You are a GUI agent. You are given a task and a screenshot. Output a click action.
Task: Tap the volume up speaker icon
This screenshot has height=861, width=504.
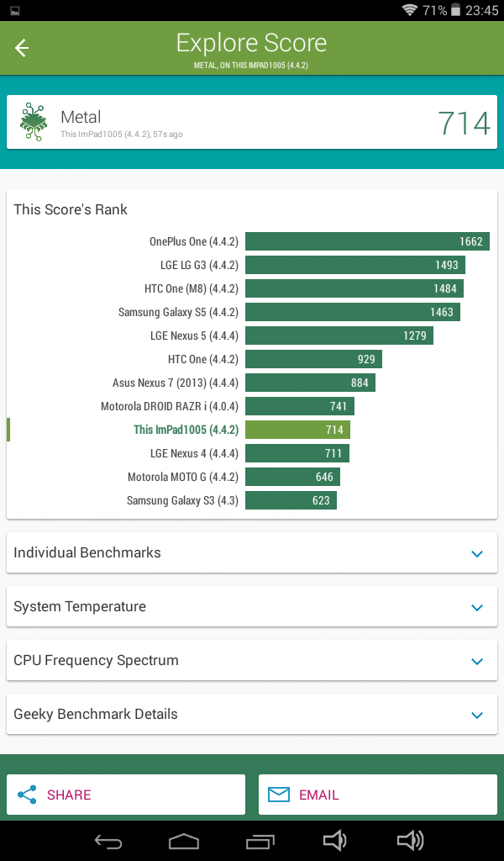[x=410, y=841]
